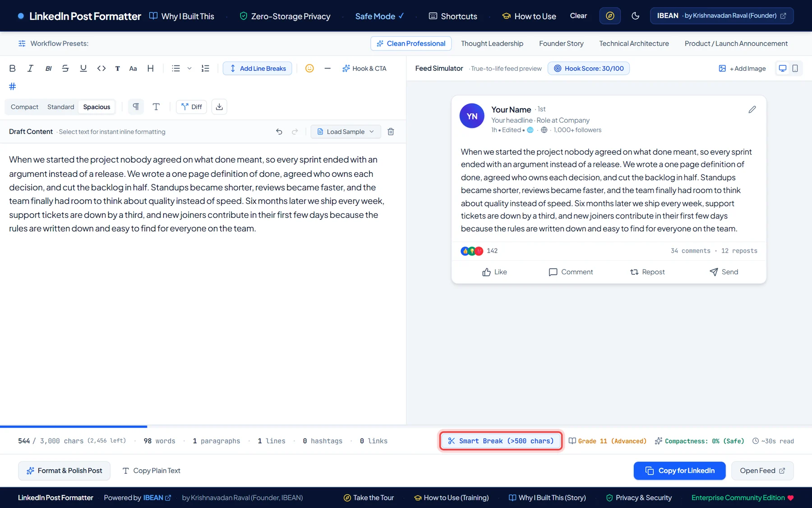Apply Underline formatting icon
The height and width of the screenshot is (508, 812).
click(x=83, y=68)
